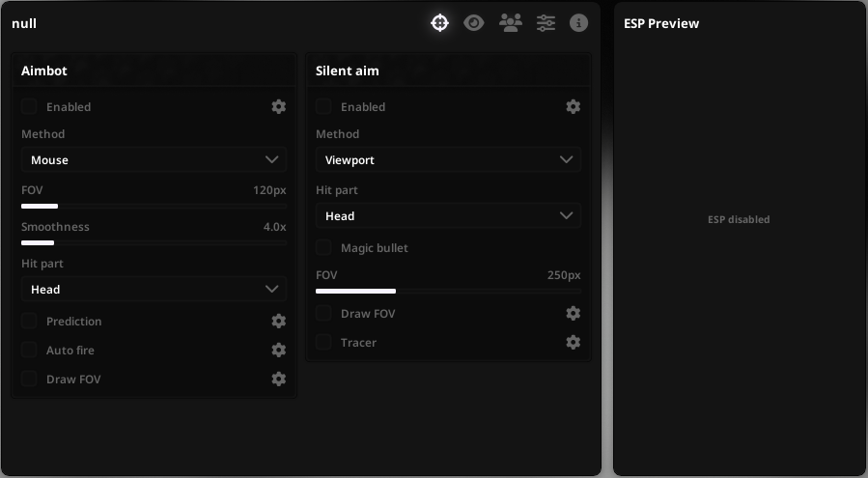The image size is (868, 478).
Task: Click the Smoothness label
Action: pos(55,227)
